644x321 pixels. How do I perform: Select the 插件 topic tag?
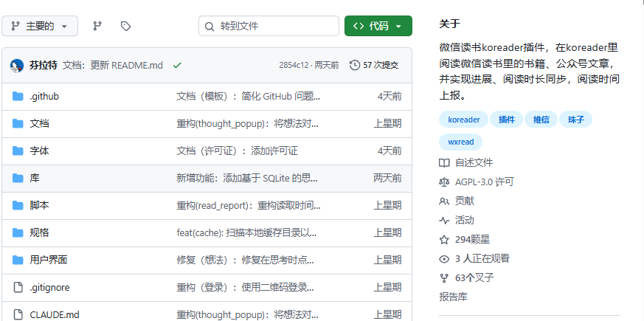click(506, 120)
